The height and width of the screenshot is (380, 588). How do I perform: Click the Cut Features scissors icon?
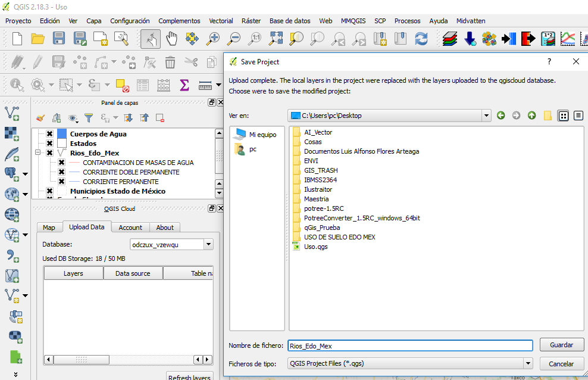[x=191, y=62]
